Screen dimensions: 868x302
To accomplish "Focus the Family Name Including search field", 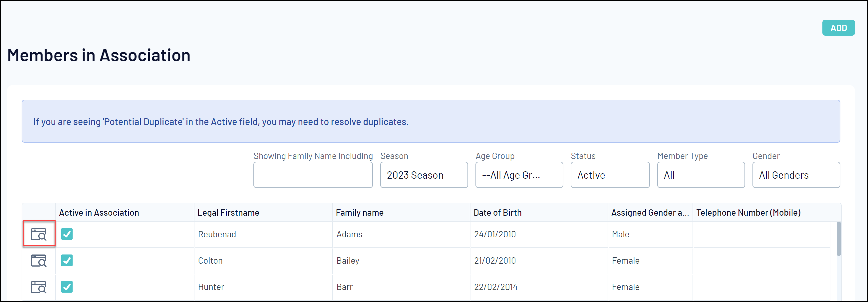I will coord(313,175).
